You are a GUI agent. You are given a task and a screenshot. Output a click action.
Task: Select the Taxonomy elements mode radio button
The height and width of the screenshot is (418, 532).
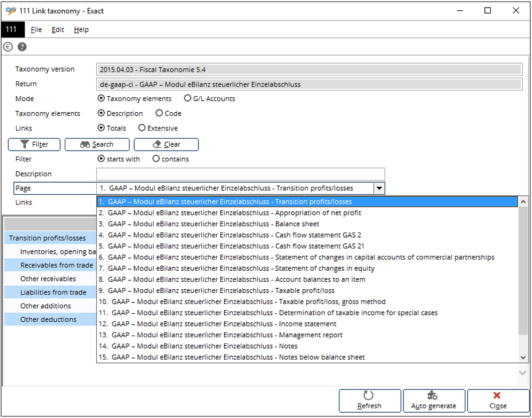(101, 98)
